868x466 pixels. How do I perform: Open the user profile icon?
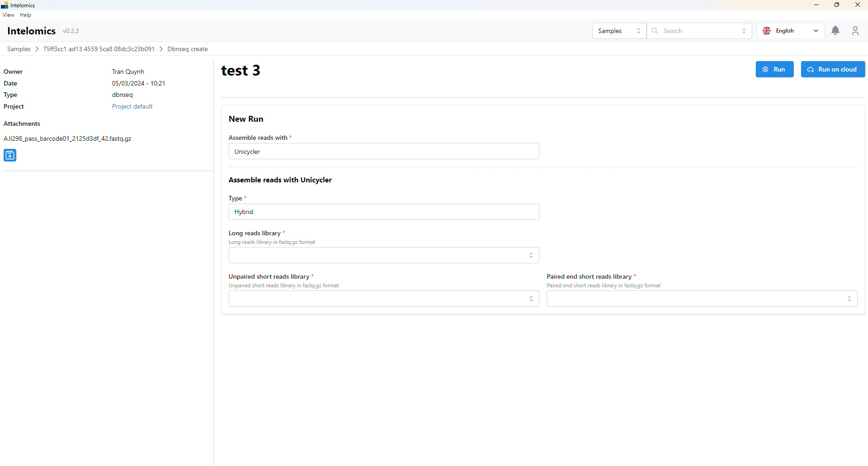point(855,31)
